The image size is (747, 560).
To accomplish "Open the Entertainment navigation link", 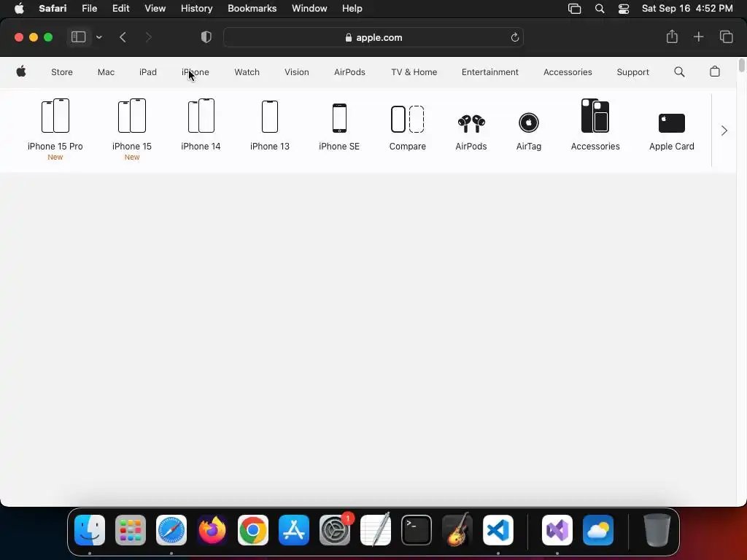I will [x=489, y=72].
